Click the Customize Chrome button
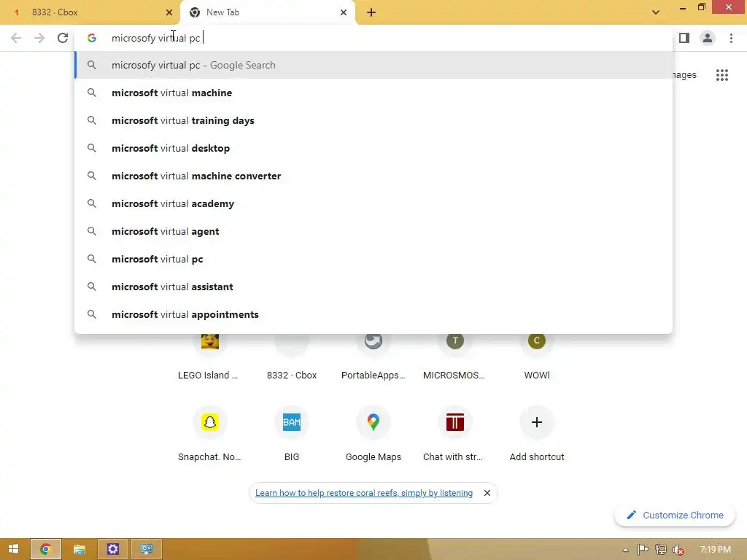The width and height of the screenshot is (747, 560). pos(675,516)
